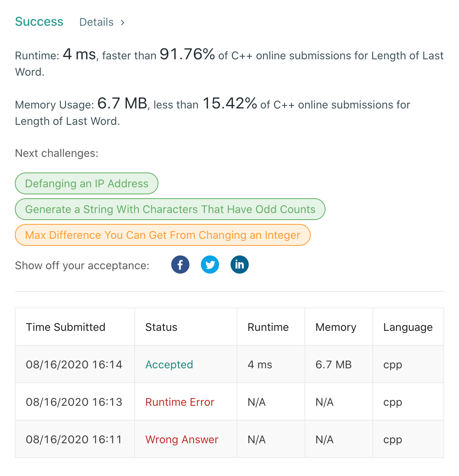
Task: Open Max Difference You Can Get challenge
Action: pyautogui.click(x=163, y=235)
